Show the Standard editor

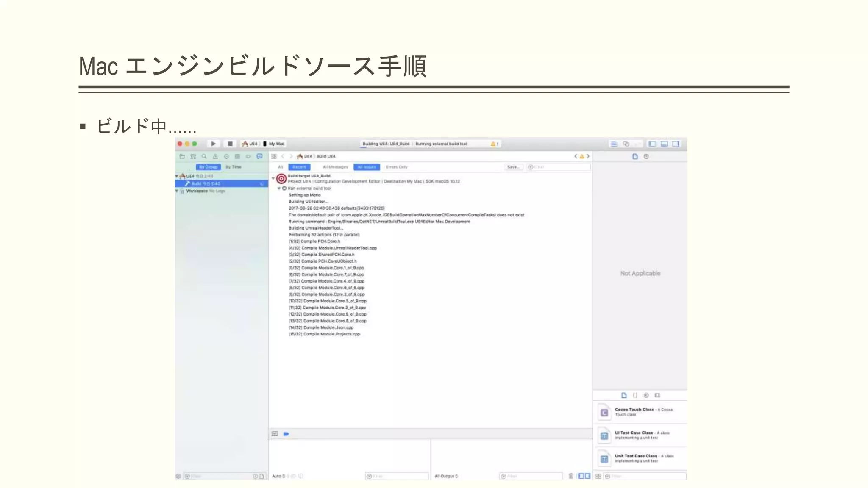[614, 144]
